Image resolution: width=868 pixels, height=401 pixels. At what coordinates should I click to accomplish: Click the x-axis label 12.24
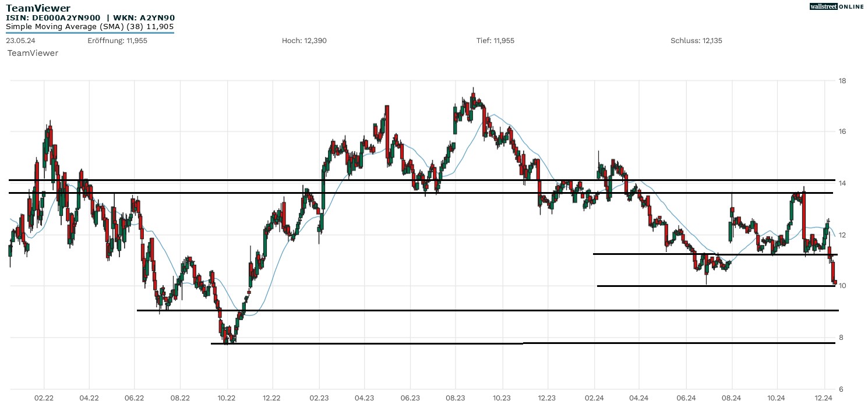[x=823, y=398]
